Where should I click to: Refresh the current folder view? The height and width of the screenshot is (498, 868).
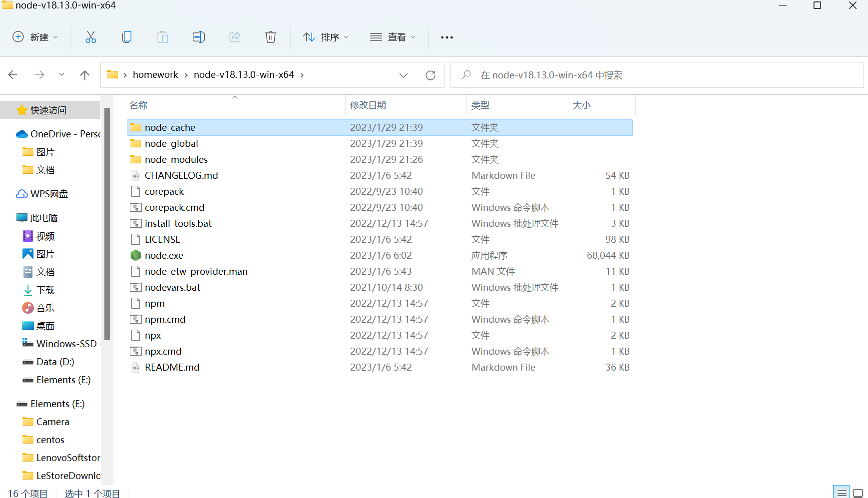point(430,75)
